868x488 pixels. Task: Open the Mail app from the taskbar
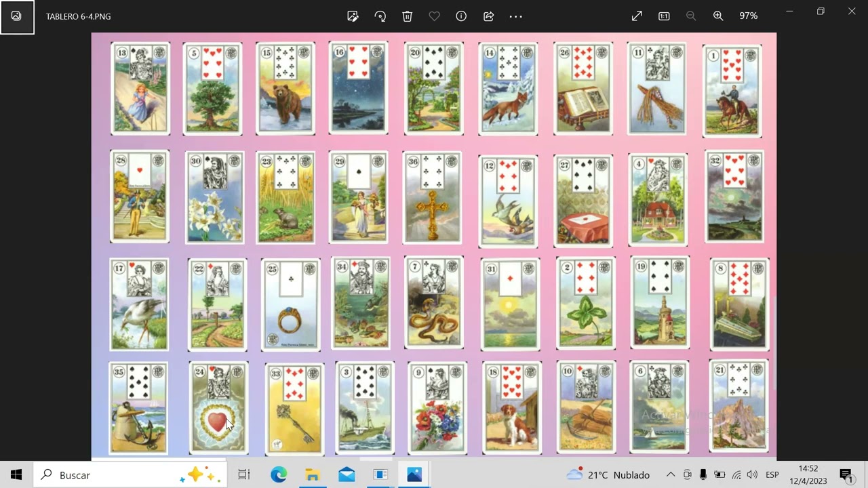pyautogui.click(x=347, y=475)
